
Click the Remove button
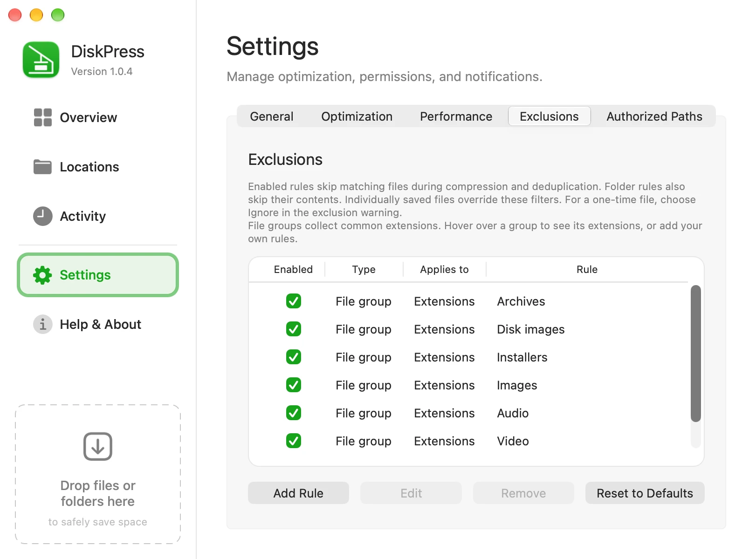[x=523, y=493]
